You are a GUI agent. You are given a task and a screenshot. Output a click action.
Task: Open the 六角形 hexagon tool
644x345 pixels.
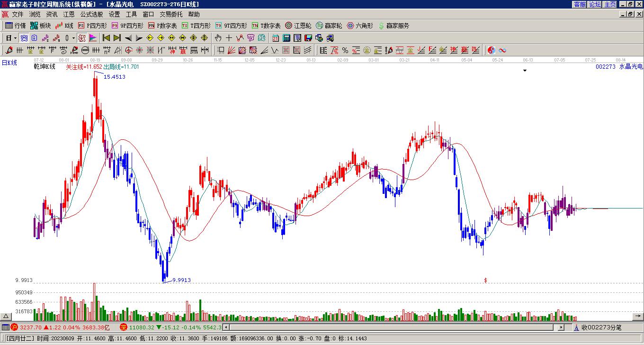pos(360,26)
